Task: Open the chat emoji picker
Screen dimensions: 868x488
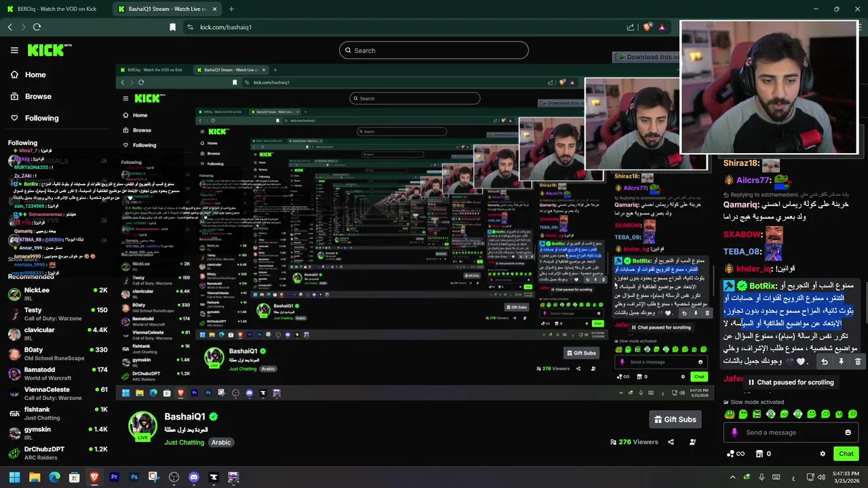Action: tap(848, 432)
